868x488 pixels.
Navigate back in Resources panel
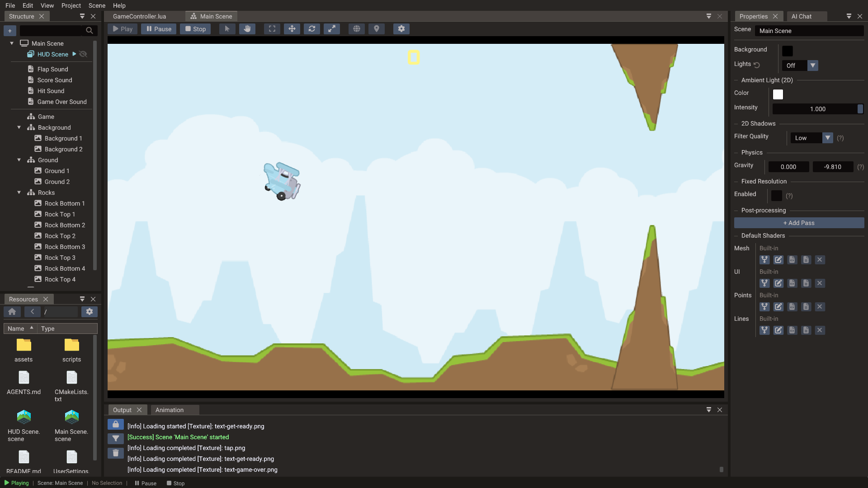click(32, 312)
